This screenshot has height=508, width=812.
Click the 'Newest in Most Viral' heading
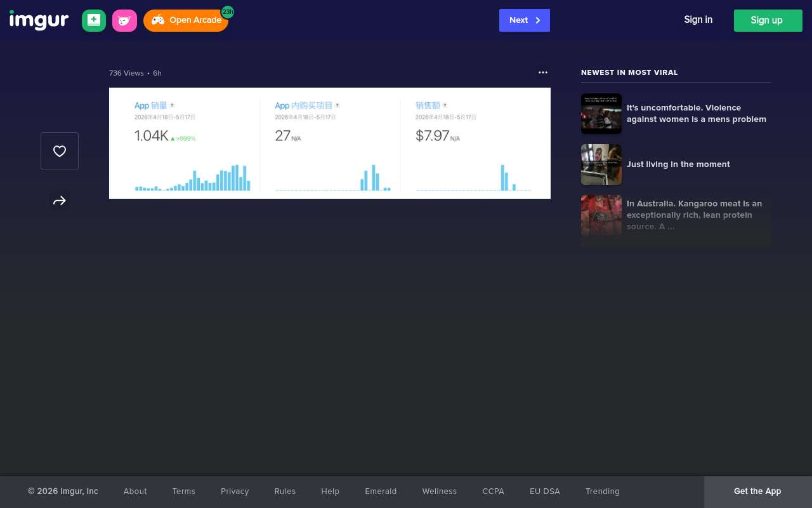pyautogui.click(x=629, y=72)
